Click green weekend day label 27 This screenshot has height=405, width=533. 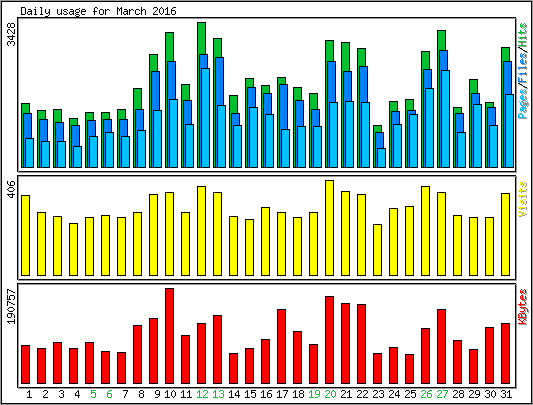pyautogui.click(x=442, y=394)
